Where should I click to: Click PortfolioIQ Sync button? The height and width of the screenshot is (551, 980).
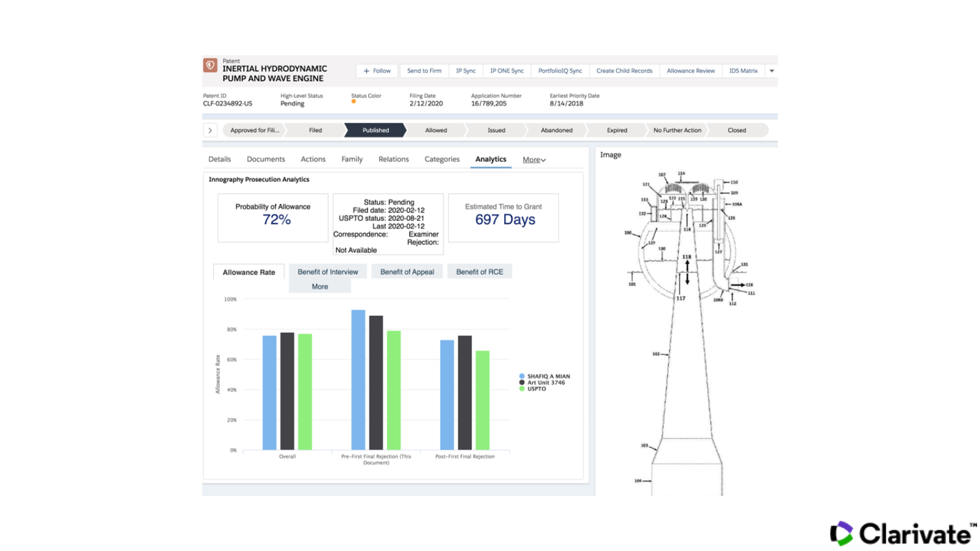[x=560, y=71]
